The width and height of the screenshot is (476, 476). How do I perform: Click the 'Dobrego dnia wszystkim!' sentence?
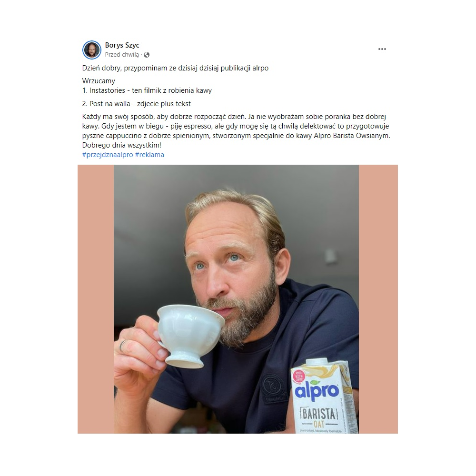122,145
